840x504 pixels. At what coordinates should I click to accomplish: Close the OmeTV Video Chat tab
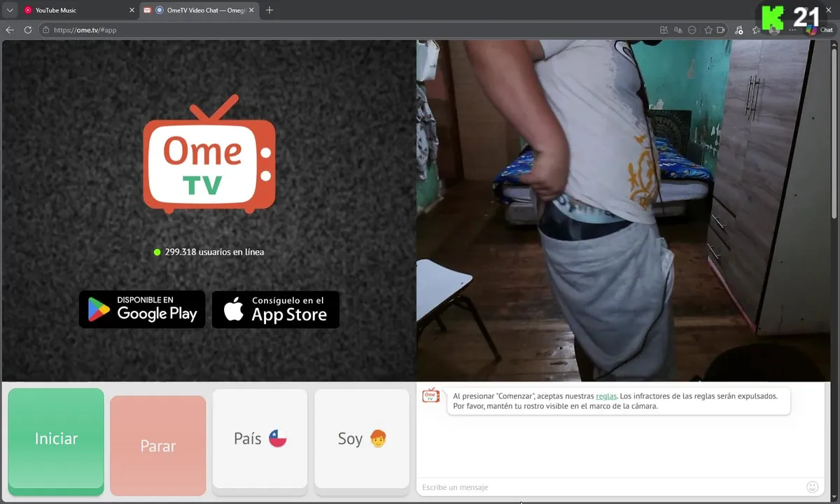point(252,10)
